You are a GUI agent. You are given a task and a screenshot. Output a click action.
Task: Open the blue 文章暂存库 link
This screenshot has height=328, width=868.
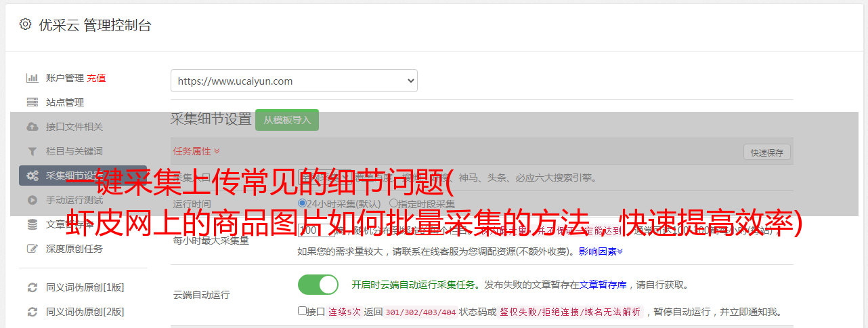603,285
